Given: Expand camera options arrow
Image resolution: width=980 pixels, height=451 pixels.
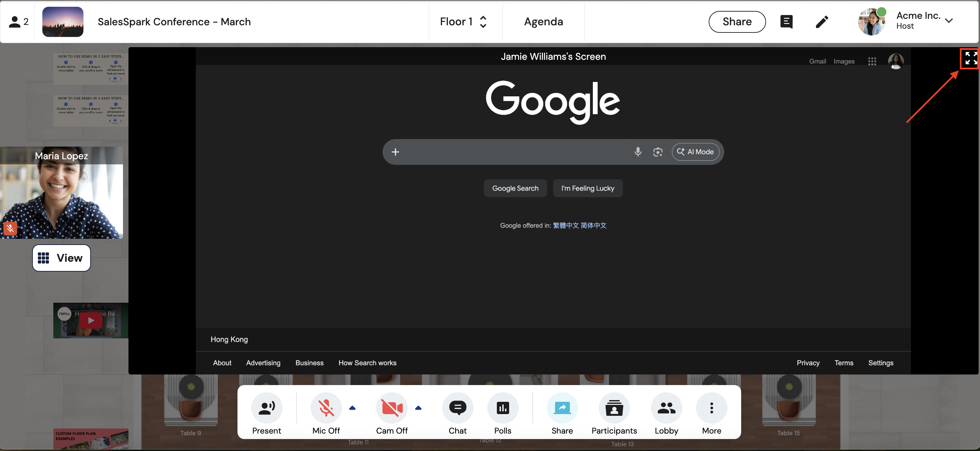Looking at the screenshot, I should click(418, 408).
